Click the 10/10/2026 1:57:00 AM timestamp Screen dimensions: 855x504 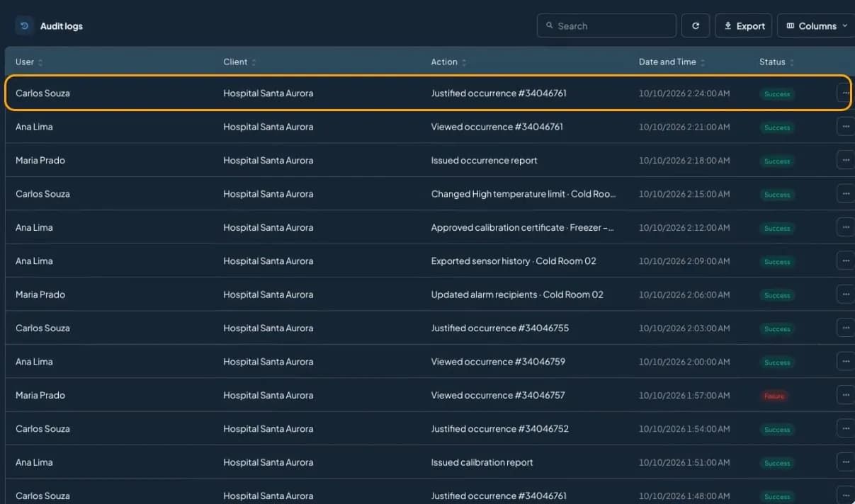coord(684,395)
